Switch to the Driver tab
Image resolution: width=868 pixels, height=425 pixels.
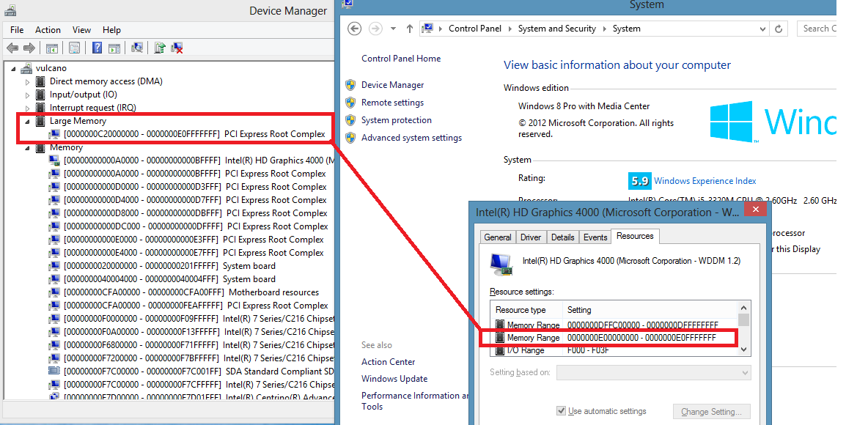531,237
